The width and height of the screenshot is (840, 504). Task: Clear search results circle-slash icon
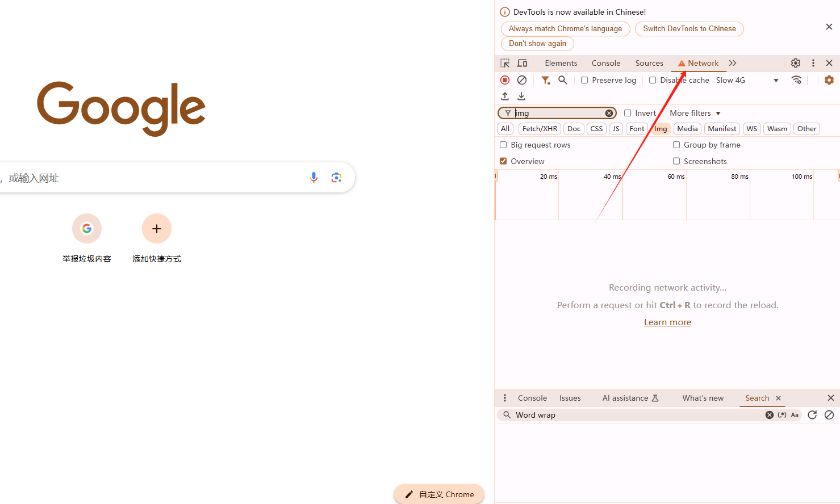829,415
